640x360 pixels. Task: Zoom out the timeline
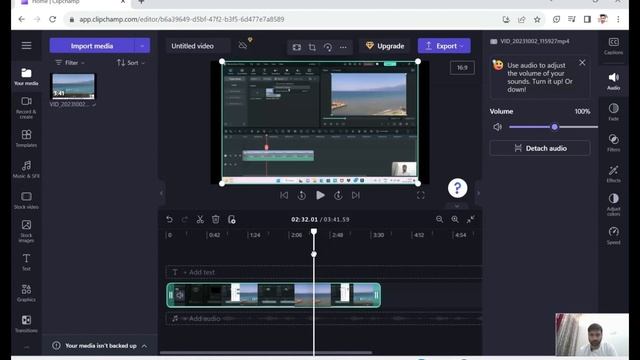pyautogui.click(x=439, y=220)
